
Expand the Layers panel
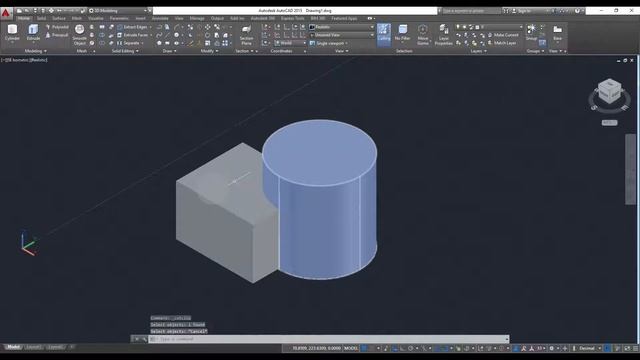(x=478, y=51)
